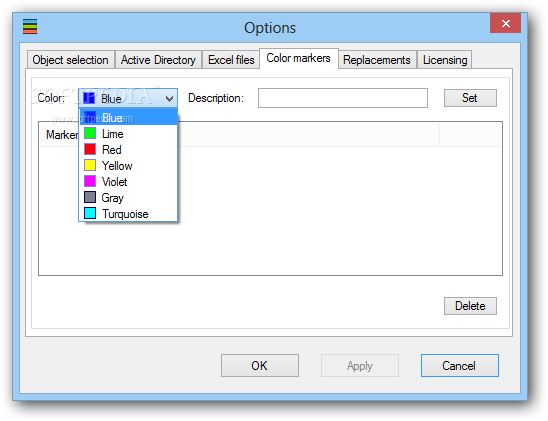Click the violet color swatch

90,181
